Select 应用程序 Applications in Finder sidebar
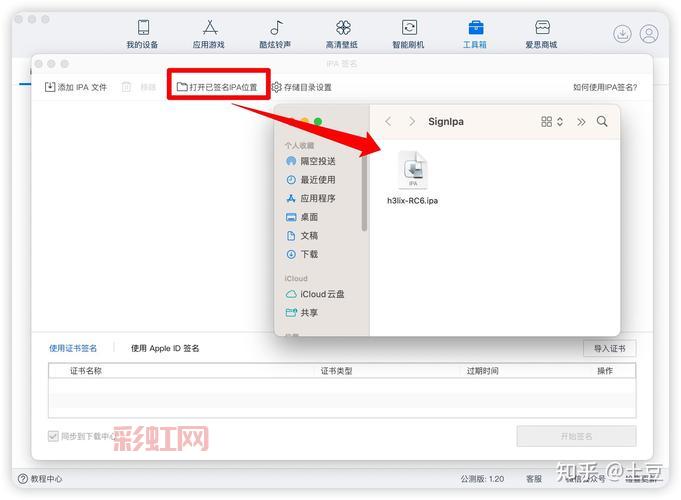The width and height of the screenshot is (681, 500). tap(311, 199)
